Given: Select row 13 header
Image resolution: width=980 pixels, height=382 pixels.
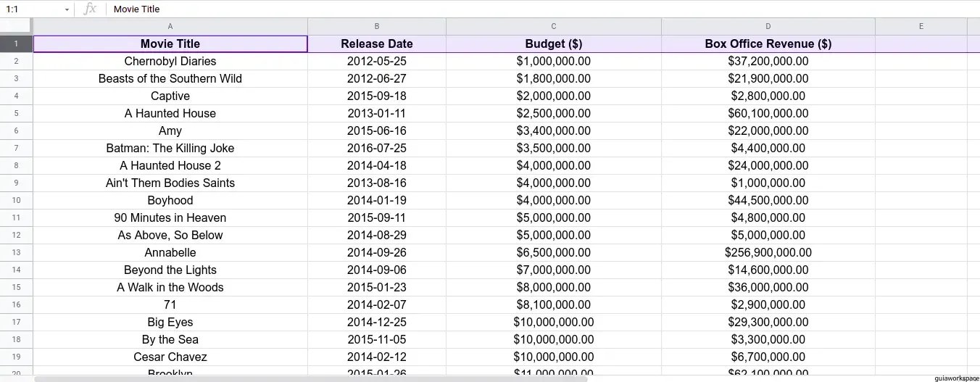Looking at the screenshot, I should coord(16,252).
